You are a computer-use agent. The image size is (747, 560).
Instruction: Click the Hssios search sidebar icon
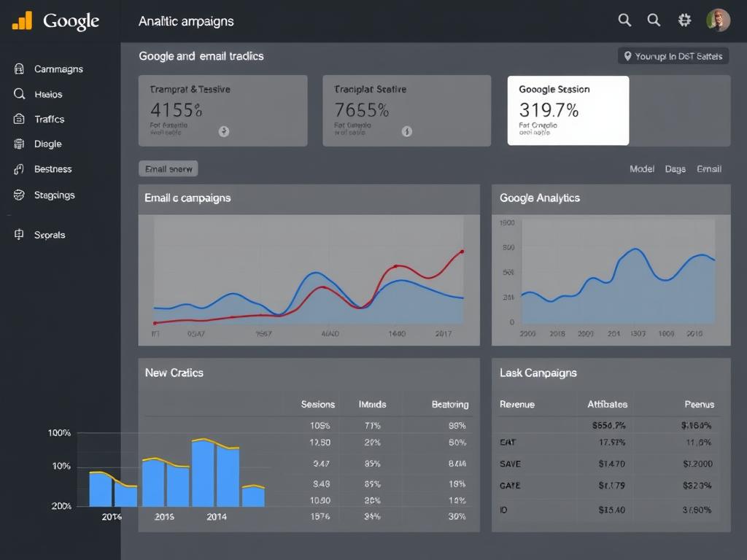tap(19, 94)
